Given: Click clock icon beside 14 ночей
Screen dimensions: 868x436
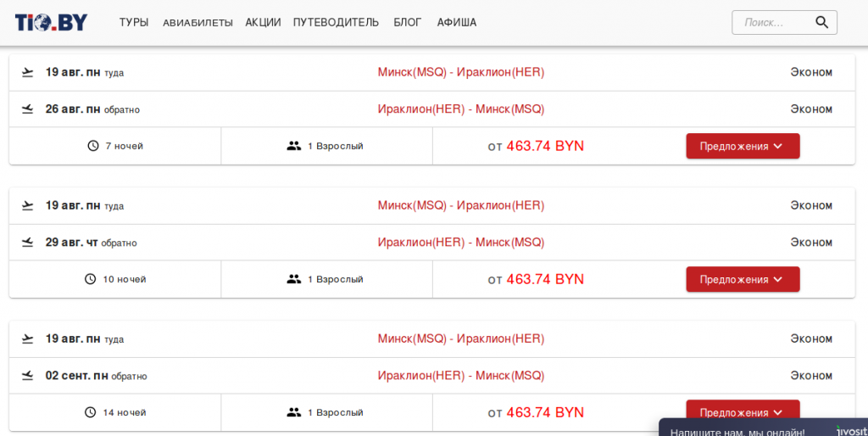Looking at the screenshot, I should (91, 412).
